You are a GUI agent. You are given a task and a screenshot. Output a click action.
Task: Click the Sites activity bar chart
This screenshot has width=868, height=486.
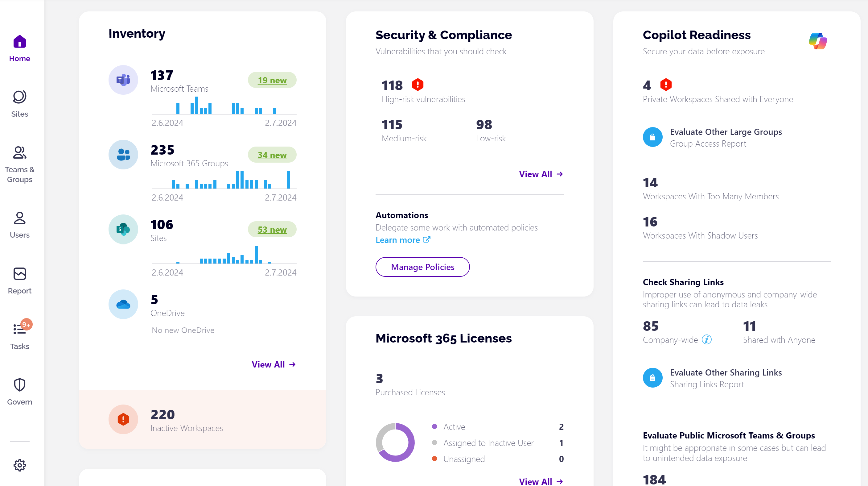224,255
